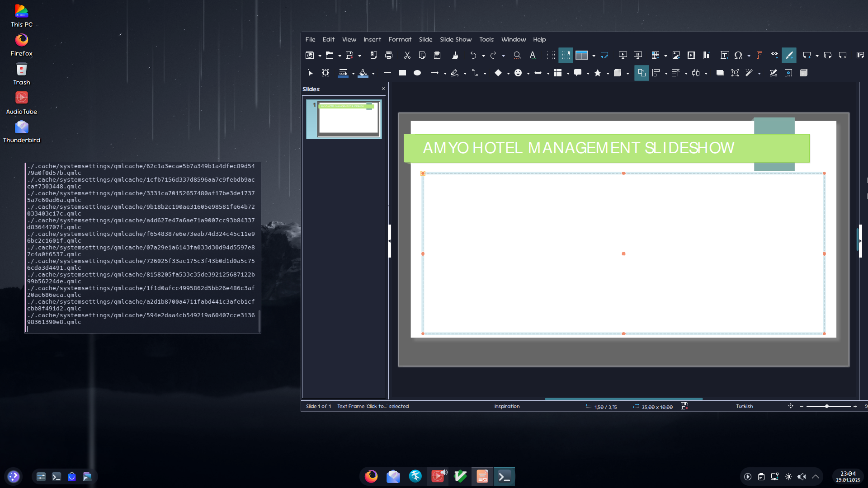Expand Insert Table dropdown arrow
The image size is (868, 488).
tap(665, 56)
